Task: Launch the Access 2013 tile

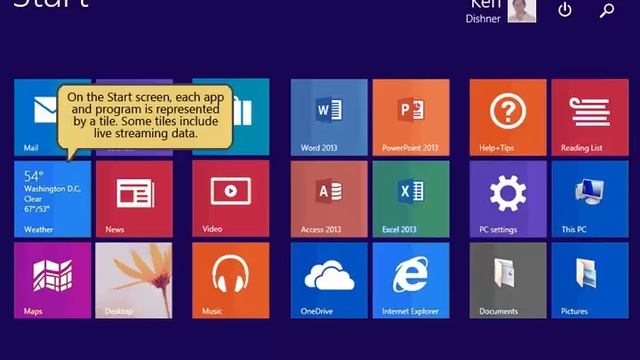Action: click(x=329, y=199)
